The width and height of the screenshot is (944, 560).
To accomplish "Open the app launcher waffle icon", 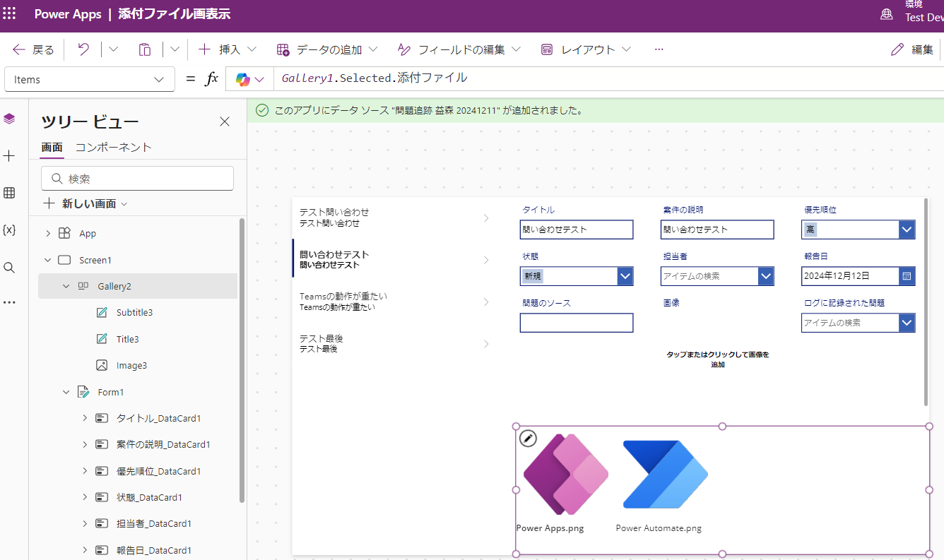I will coord(10,14).
